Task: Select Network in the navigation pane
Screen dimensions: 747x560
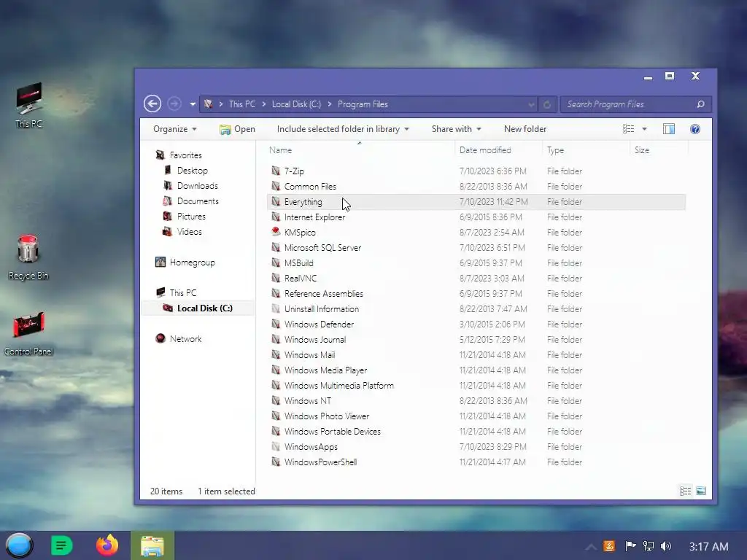Action: [x=186, y=338]
